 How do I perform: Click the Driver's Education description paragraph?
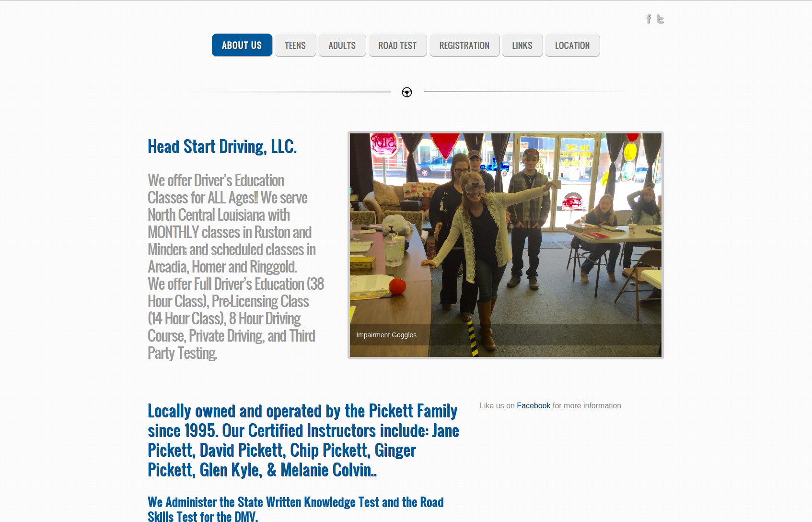(x=236, y=267)
